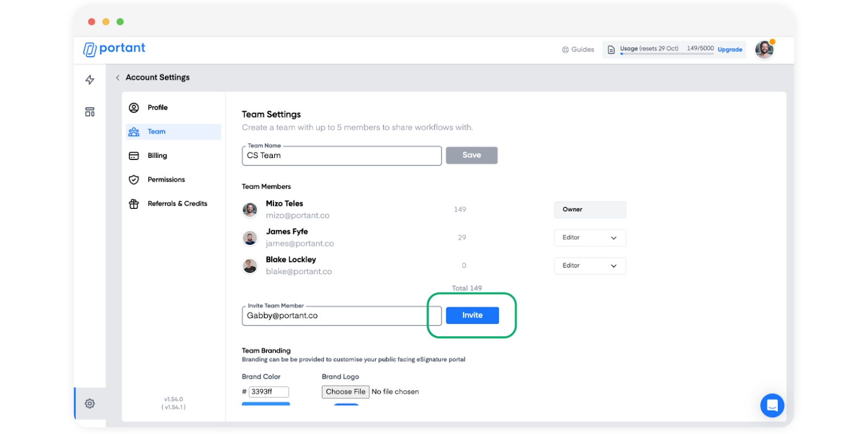Open the settings gear icon
This screenshot has width=868, height=434.
coord(90,404)
